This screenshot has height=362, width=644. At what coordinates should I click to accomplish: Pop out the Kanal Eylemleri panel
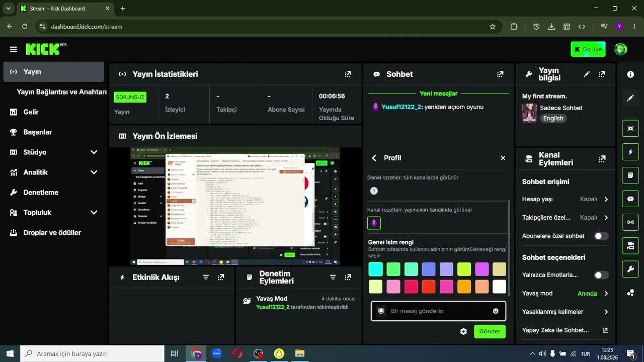tap(602, 159)
